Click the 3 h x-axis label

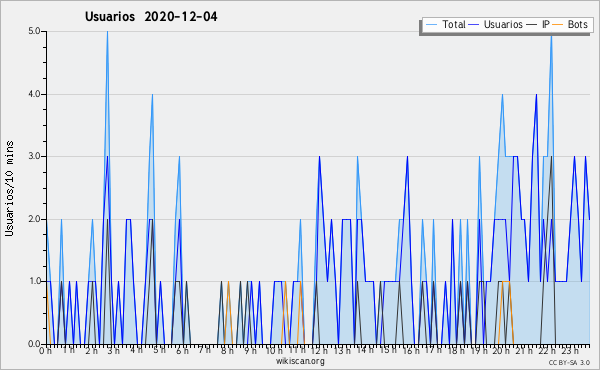pos(114,350)
